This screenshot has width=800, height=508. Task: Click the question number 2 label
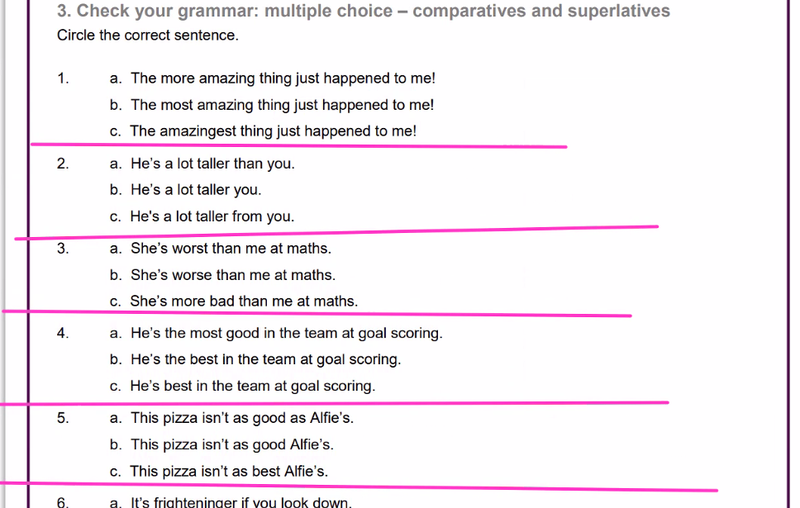coord(63,164)
